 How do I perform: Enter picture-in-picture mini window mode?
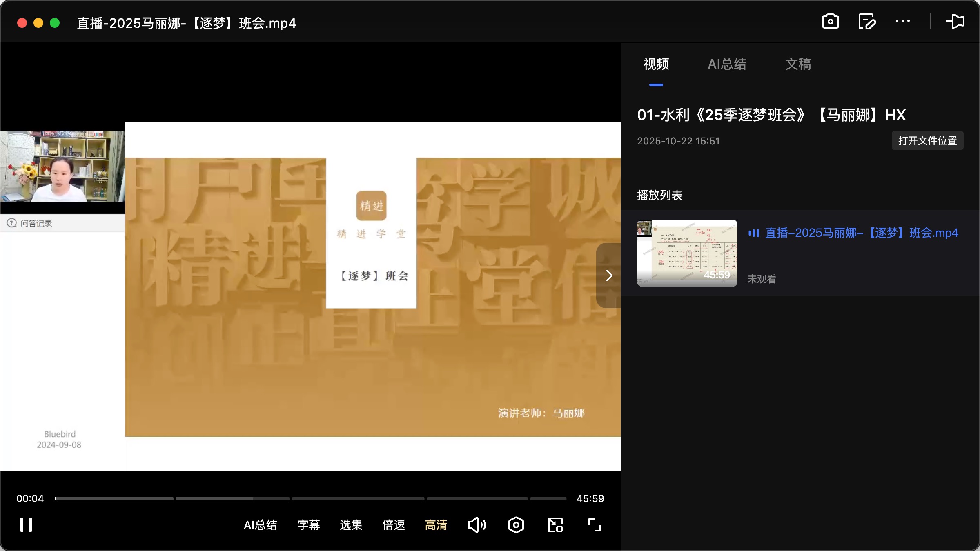(554, 525)
